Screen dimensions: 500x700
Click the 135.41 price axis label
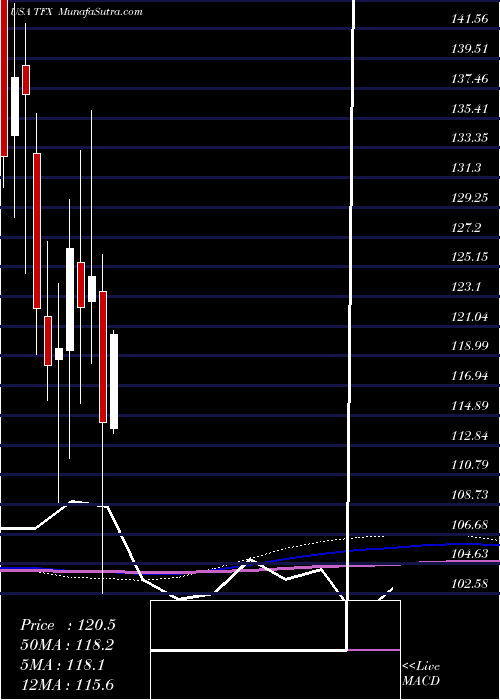[x=470, y=108]
